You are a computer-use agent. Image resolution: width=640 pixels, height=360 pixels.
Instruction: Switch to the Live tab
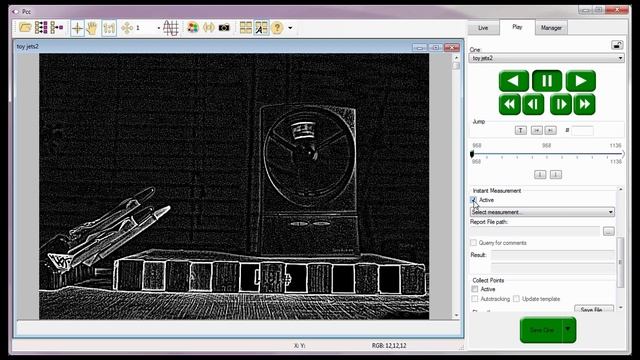483,28
